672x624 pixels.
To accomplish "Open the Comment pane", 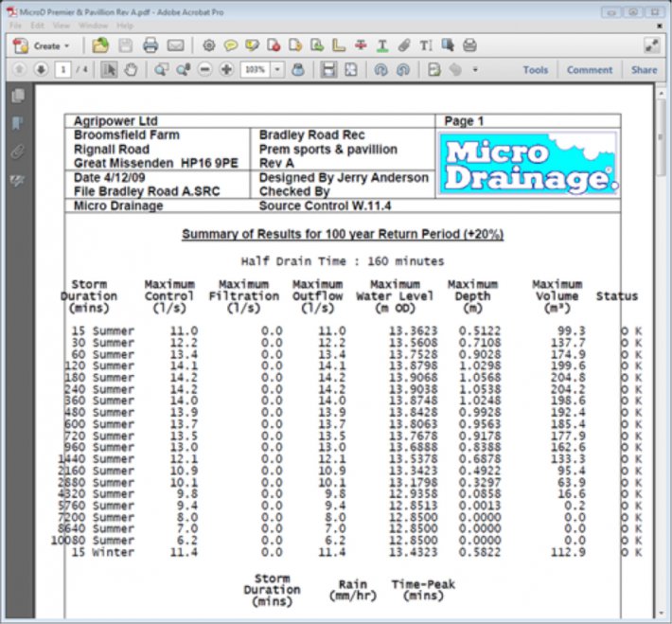I will coord(590,69).
